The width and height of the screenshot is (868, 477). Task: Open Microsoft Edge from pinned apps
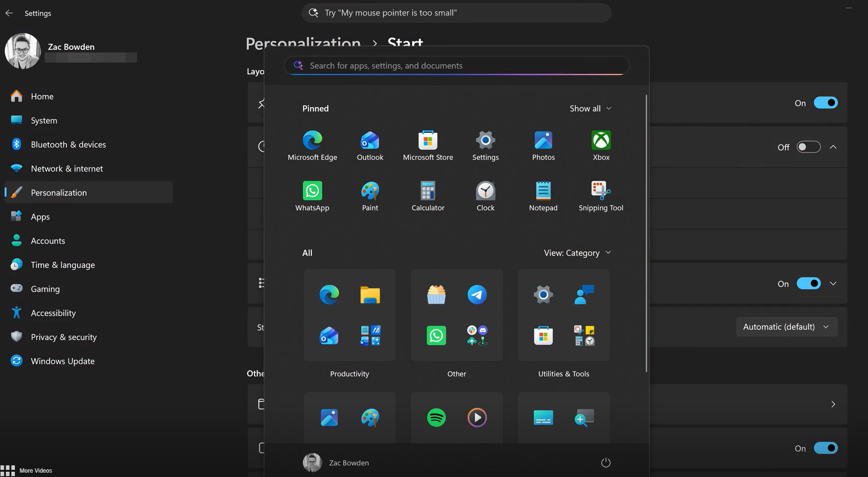(312, 146)
